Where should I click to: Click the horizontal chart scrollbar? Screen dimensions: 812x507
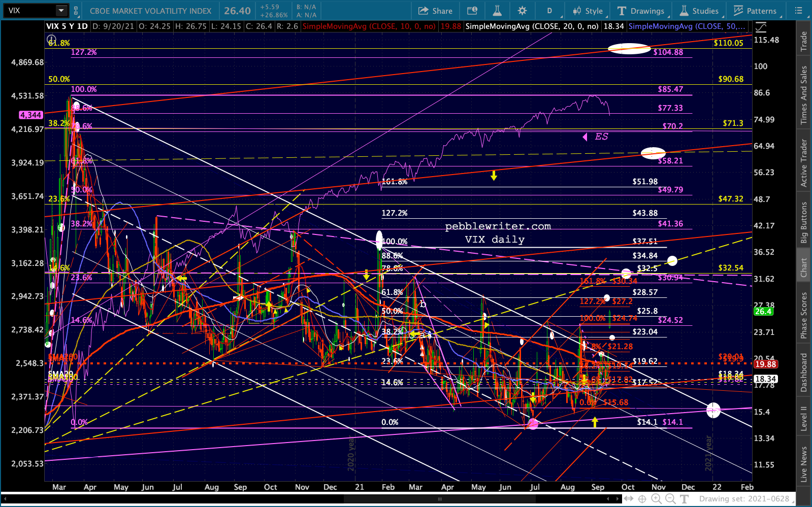[x=440, y=499]
